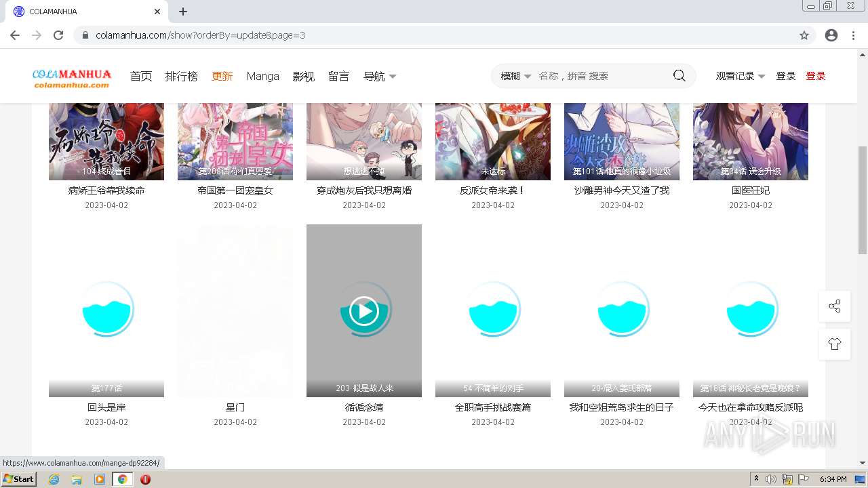The image size is (868, 488).
Task: Open 今天也在拿命攻略反派呢 title link
Action: pyautogui.click(x=751, y=407)
